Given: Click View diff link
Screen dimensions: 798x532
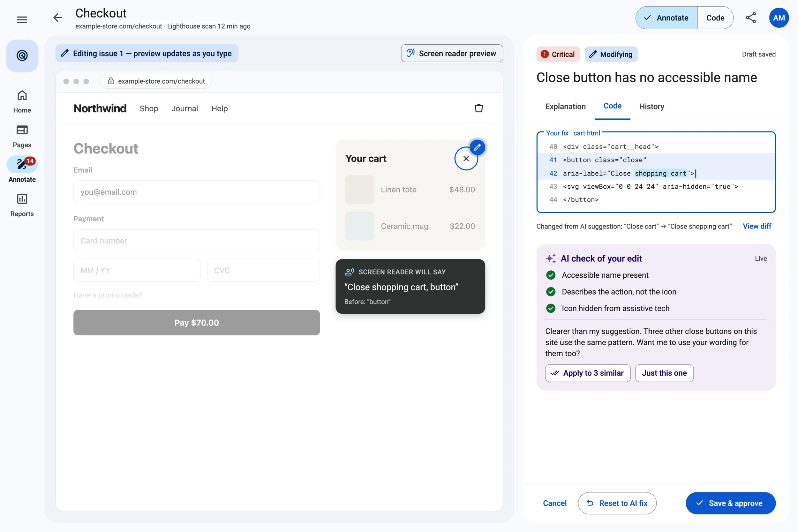Looking at the screenshot, I should tap(757, 226).
